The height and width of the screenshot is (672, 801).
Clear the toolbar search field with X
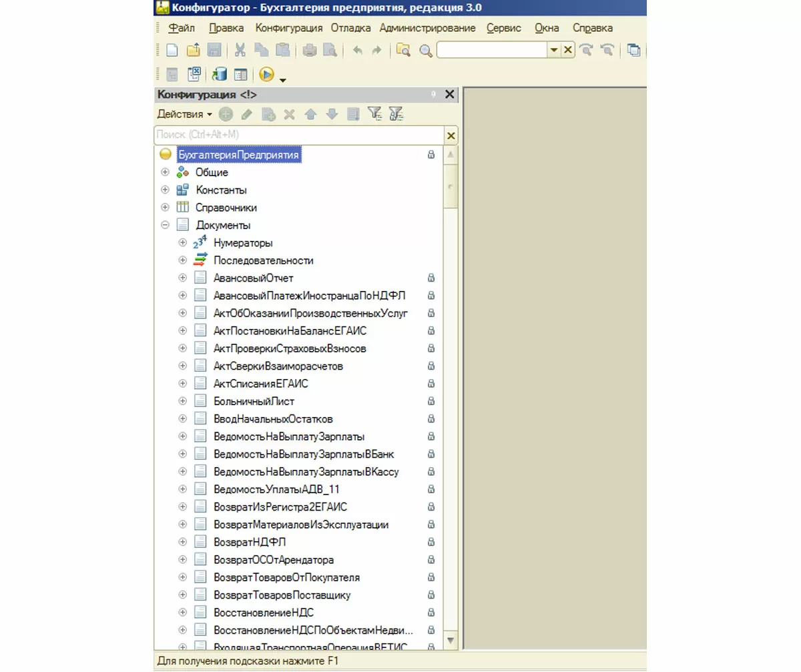pos(568,50)
